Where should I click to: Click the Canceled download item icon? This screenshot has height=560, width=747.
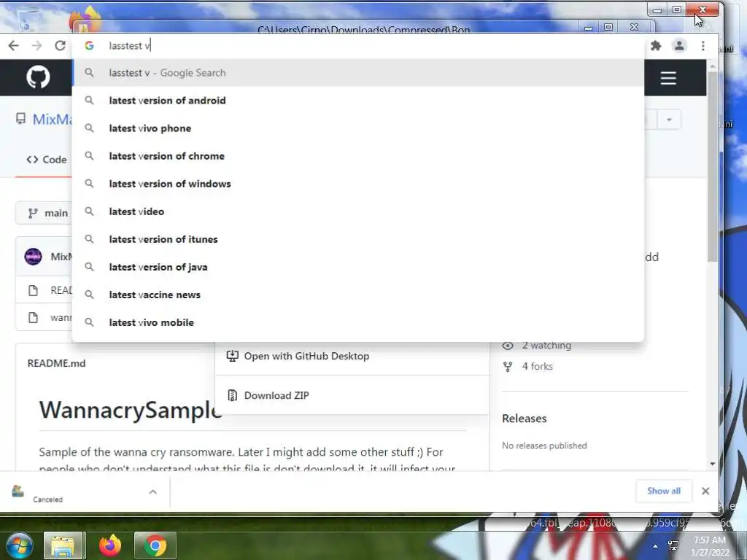pos(18,491)
